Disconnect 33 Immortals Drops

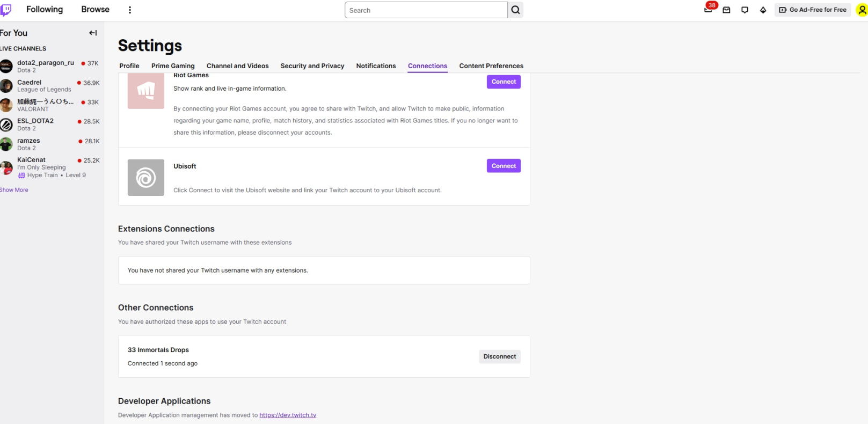[x=499, y=356]
